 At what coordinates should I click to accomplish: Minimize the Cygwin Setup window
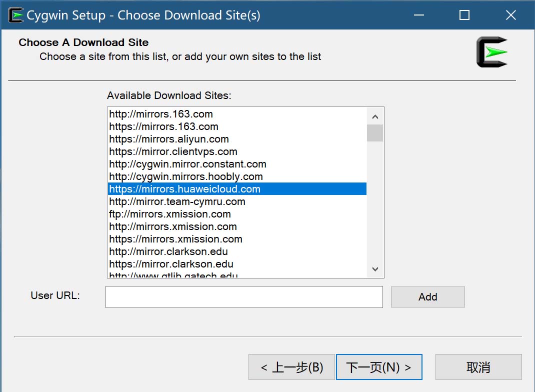pyautogui.click(x=418, y=15)
